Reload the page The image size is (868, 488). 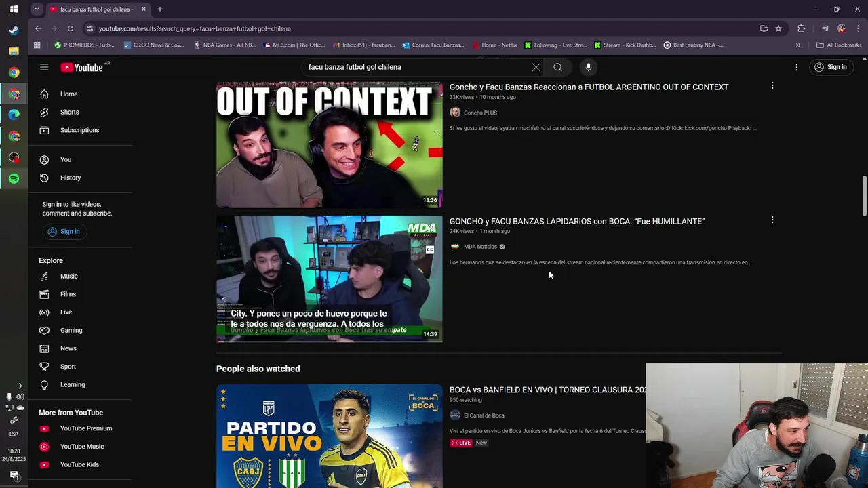71,28
